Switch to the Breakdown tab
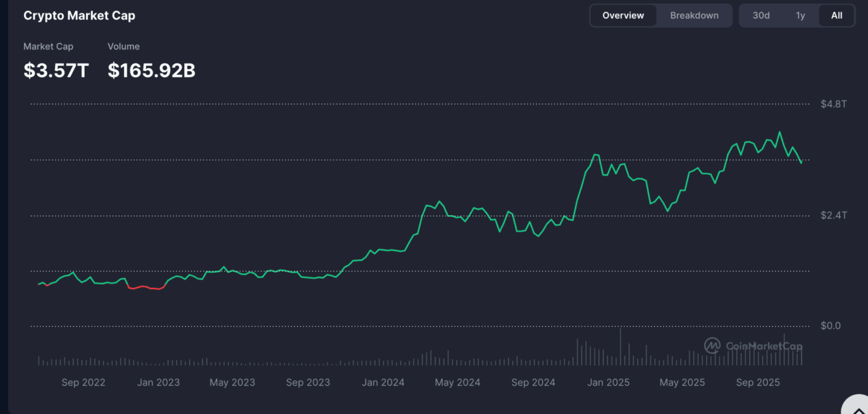This screenshot has height=414, width=868. [694, 15]
